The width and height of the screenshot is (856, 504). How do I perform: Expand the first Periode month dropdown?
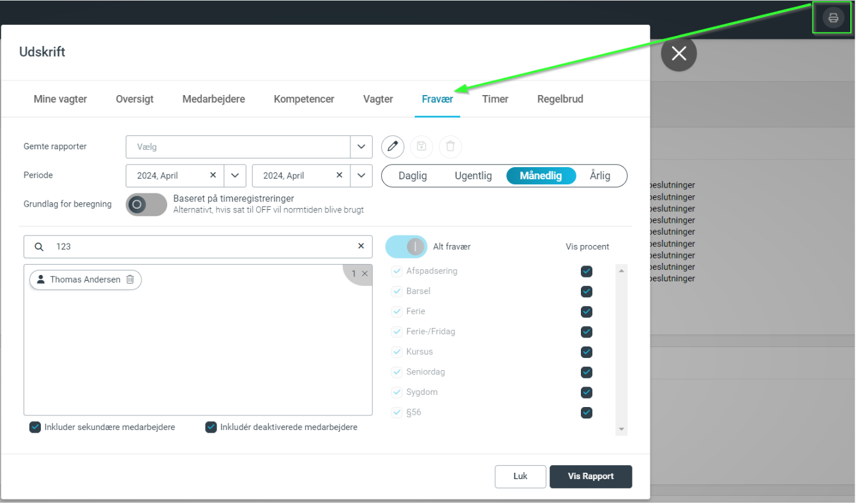click(x=234, y=175)
